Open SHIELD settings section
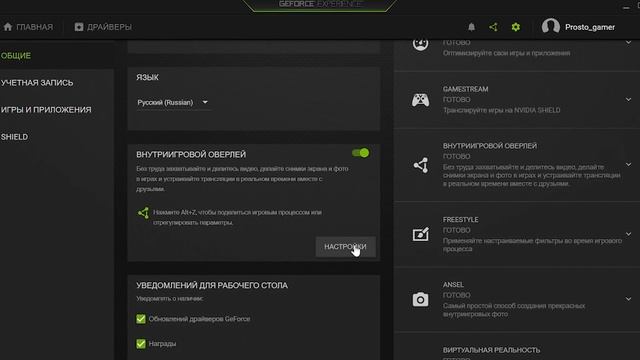 (14, 137)
